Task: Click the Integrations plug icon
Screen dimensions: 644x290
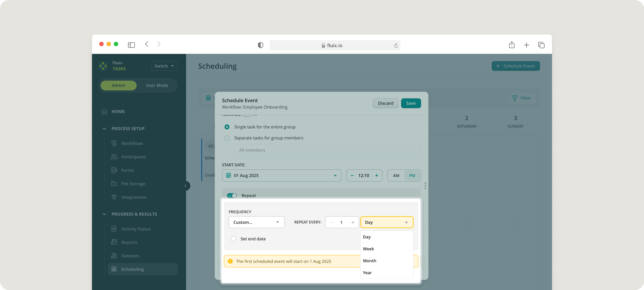Action: point(114,197)
